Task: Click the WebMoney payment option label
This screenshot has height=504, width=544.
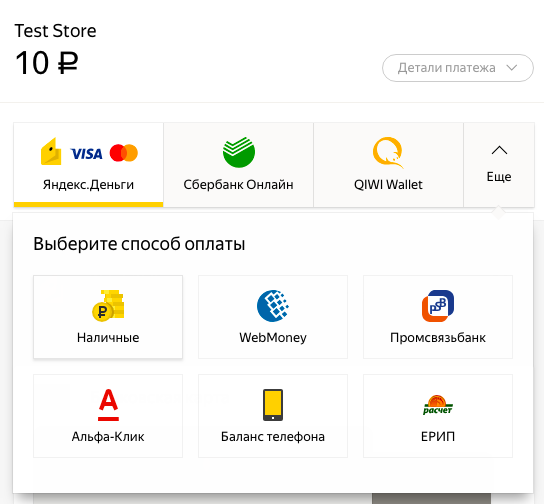Action: (x=273, y=338)
